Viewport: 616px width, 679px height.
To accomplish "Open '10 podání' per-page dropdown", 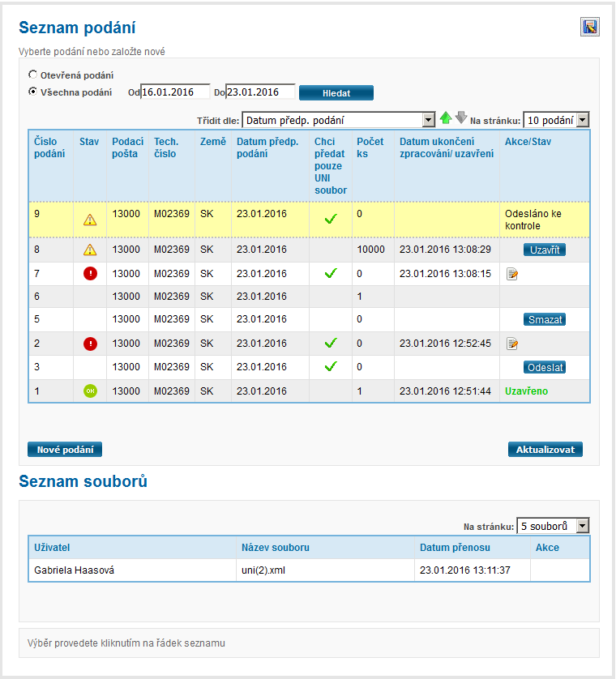I will (556, 120).
